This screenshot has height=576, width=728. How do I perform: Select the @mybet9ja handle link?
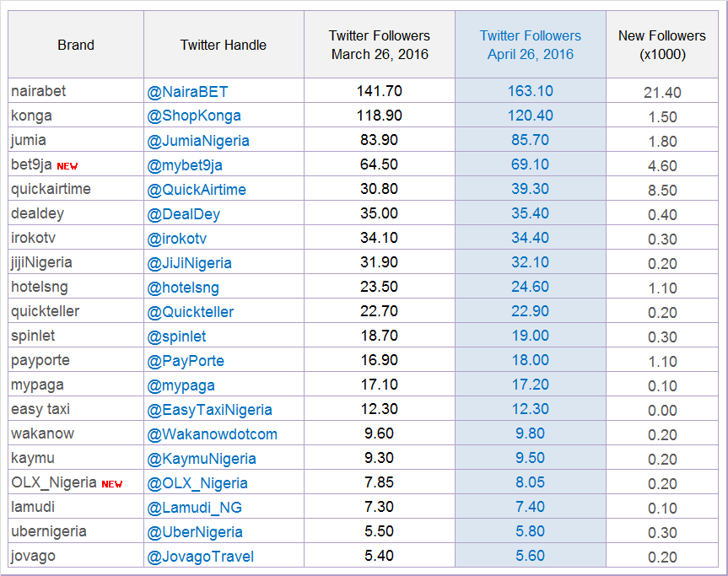pos(185,164)
